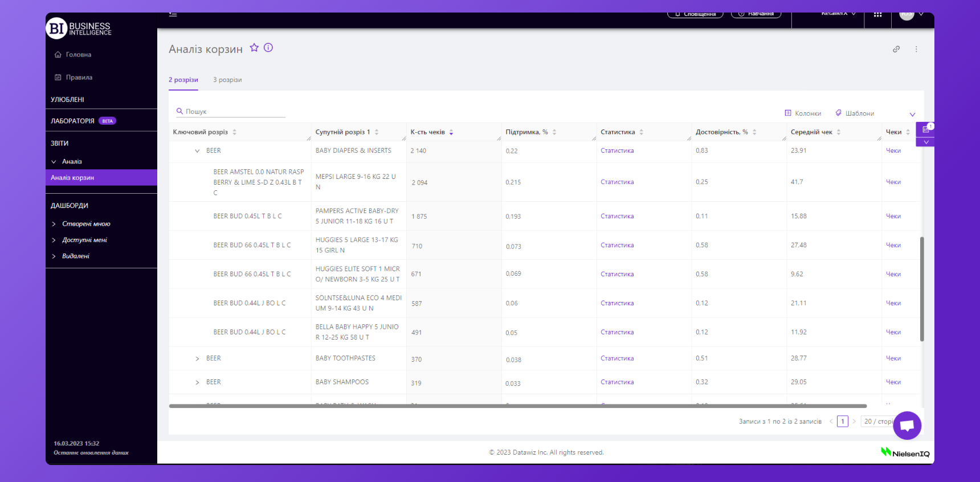Expand the BEER / BABY SHAMPOOS row
Viewport: 980px width, 482px height.
pyautogui.click(x=197, y=382)
